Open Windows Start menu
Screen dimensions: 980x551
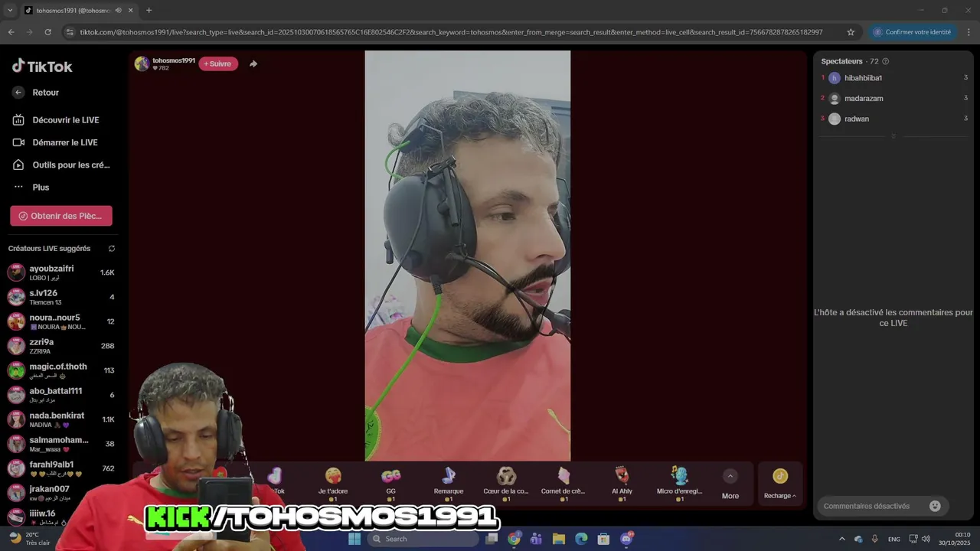pyautogui.click(x=354, y=539)
